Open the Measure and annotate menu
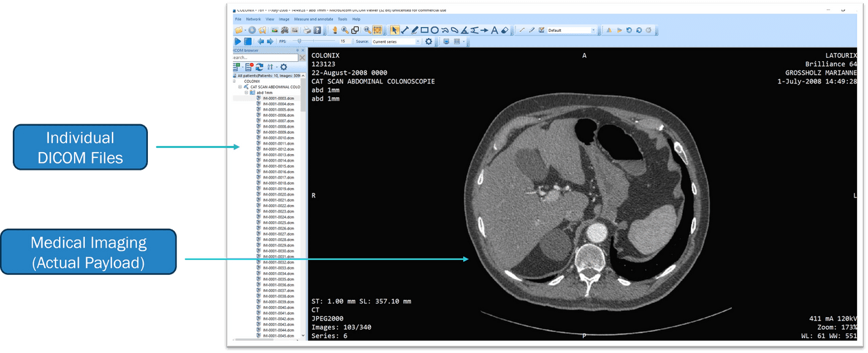Screen dimensions: 868x353 313,19
